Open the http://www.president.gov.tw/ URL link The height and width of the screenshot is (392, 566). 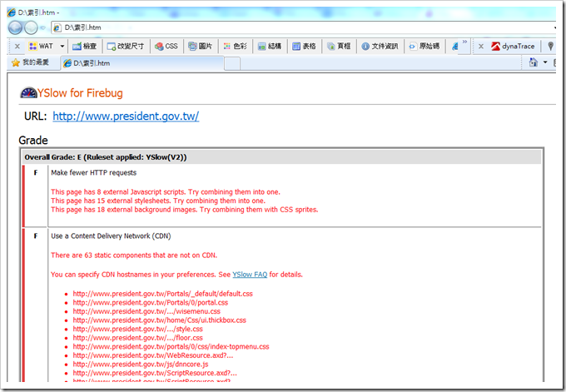(x=126, y=117)
